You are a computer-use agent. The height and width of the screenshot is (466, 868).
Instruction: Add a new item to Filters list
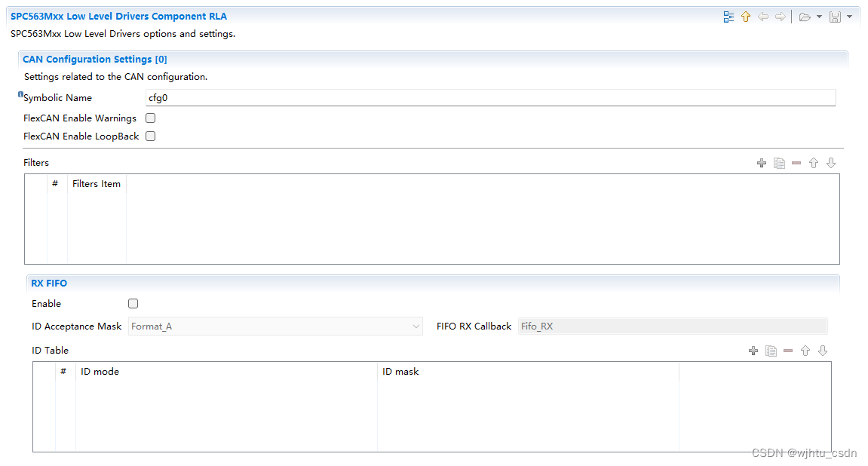pos(762,164)
